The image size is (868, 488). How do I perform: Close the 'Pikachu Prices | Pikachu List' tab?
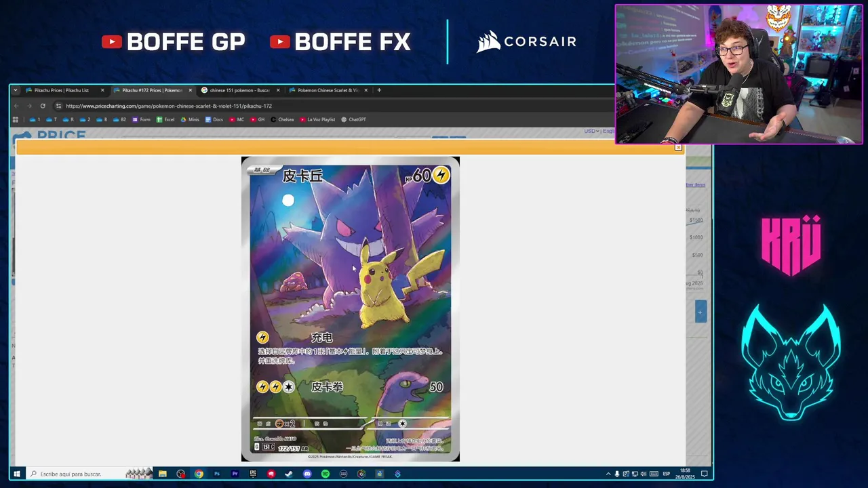pos(102,90)
